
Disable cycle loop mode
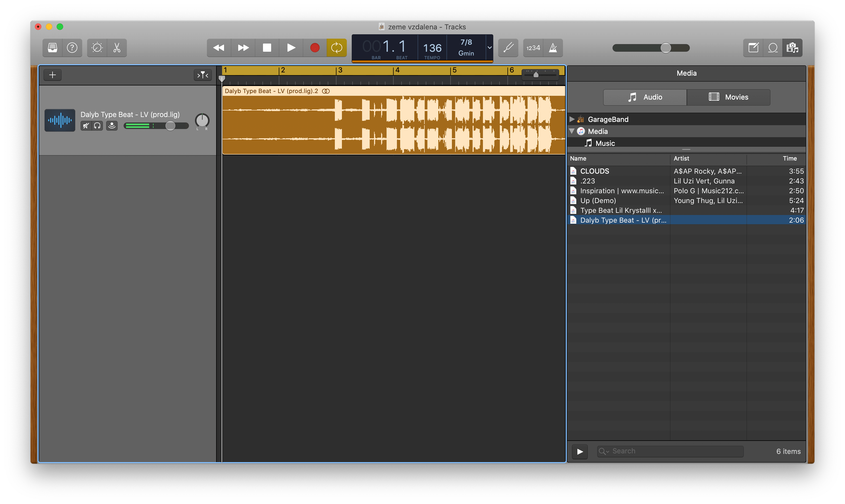336,48
